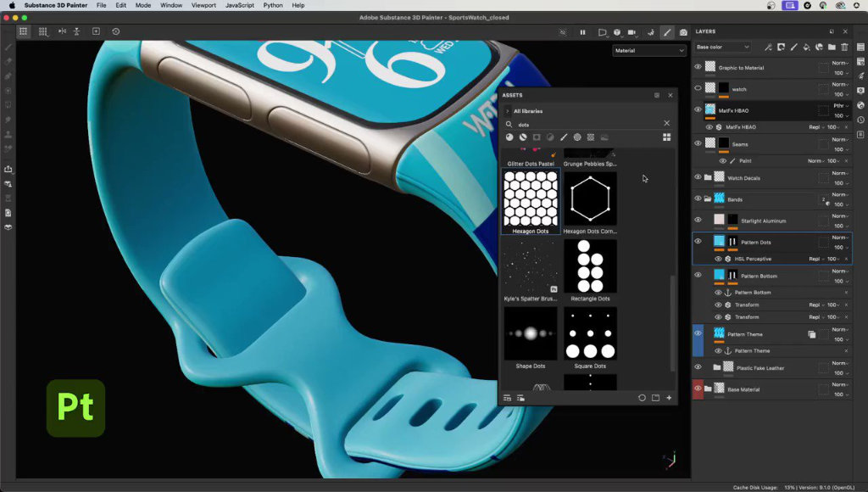Select the Square Dots asset
Image resolution: width=868 pixels, height=492 pixels.
pyautogui.click(x=590, y=338)
